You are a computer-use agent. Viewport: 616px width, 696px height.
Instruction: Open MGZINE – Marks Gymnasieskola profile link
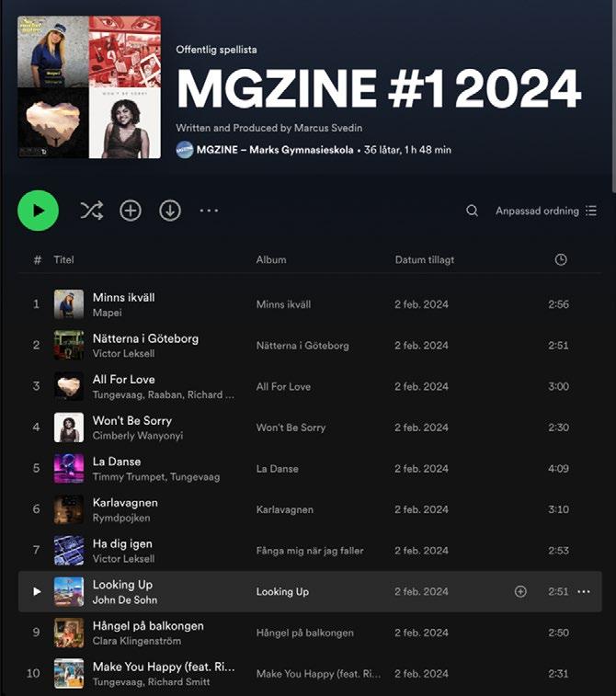coord(275,150)
